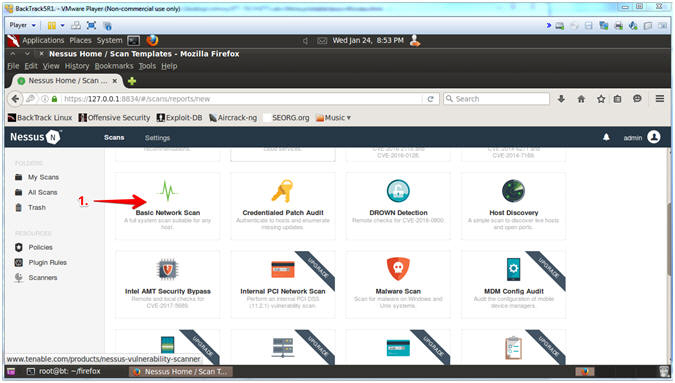Close the Nessus Home browser tab
Image resolution: width=675 pixels, height=383 pixels.
(x=115, y=80)
